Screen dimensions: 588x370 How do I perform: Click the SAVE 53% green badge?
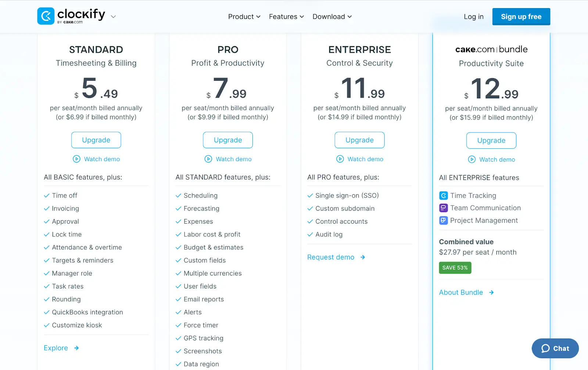[455, 268]
